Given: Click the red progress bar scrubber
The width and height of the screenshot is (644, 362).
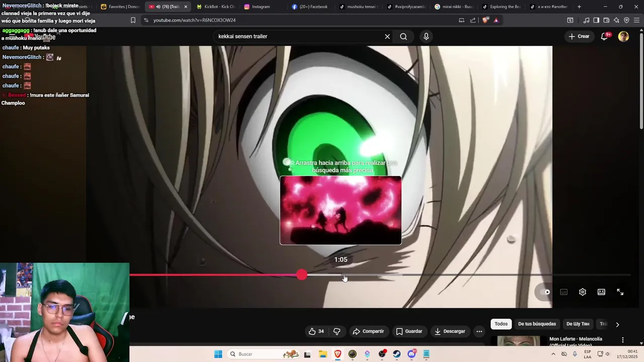Looking at the screenshot, I should tap(301, 275).
